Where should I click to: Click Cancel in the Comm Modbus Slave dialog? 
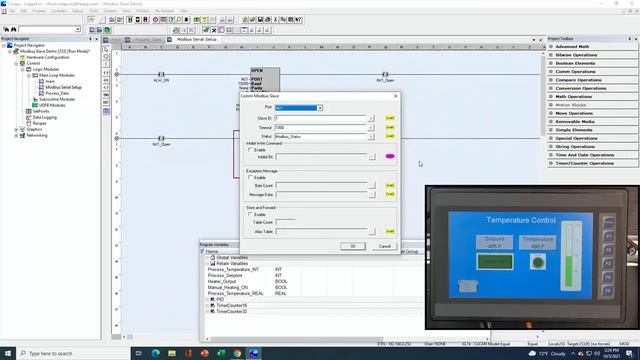384,246
